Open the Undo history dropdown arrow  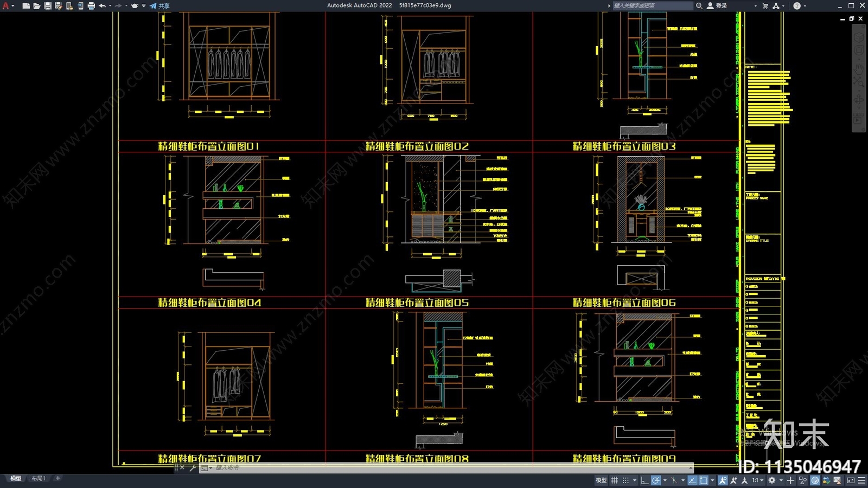pos(110,5)
